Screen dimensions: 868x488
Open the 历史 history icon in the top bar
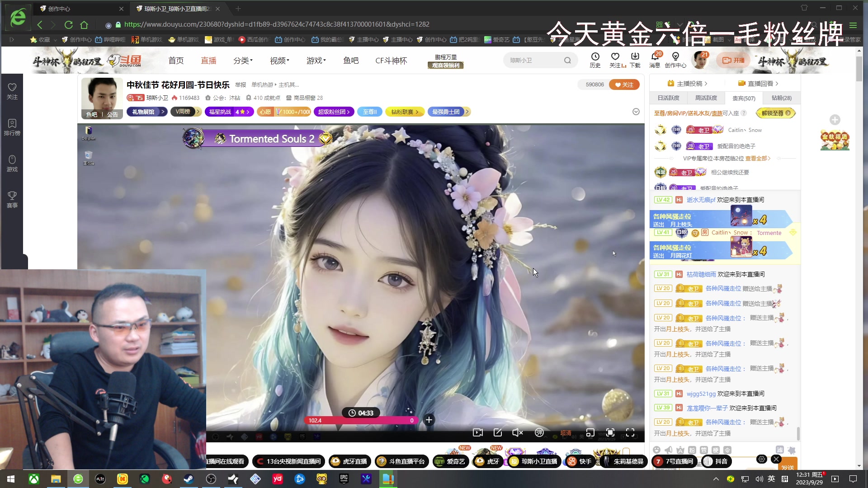tap(595, 59)
